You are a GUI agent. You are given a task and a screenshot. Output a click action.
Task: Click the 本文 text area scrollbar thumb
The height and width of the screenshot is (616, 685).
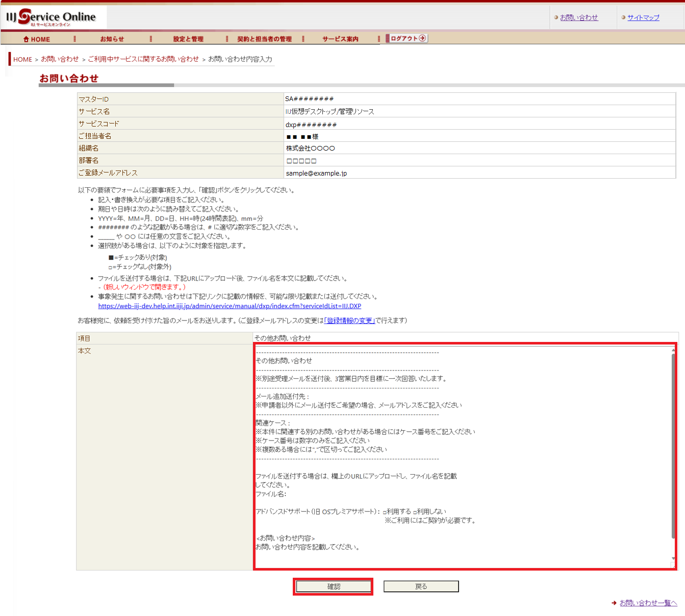coord(673,444)
